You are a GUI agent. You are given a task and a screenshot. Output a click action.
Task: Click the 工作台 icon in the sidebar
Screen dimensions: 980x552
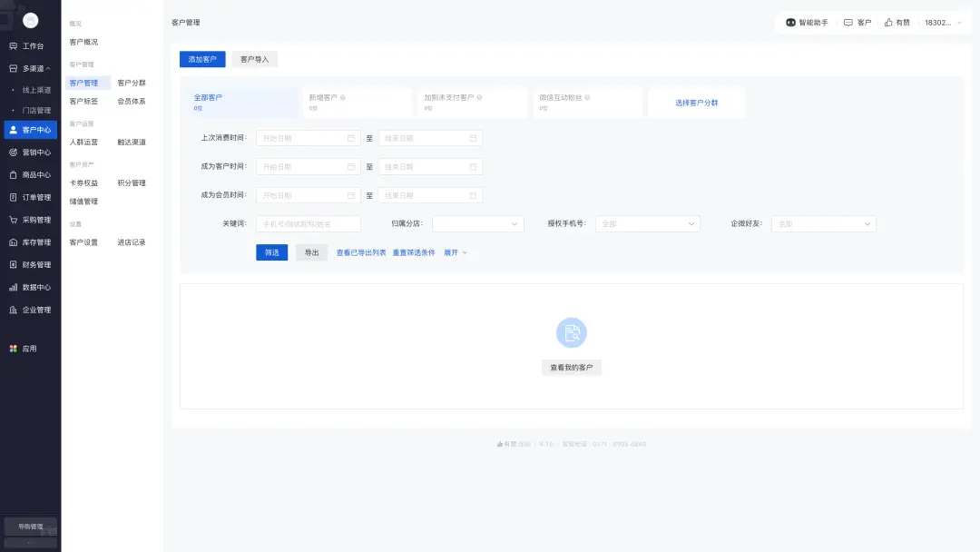click(14, 45)
